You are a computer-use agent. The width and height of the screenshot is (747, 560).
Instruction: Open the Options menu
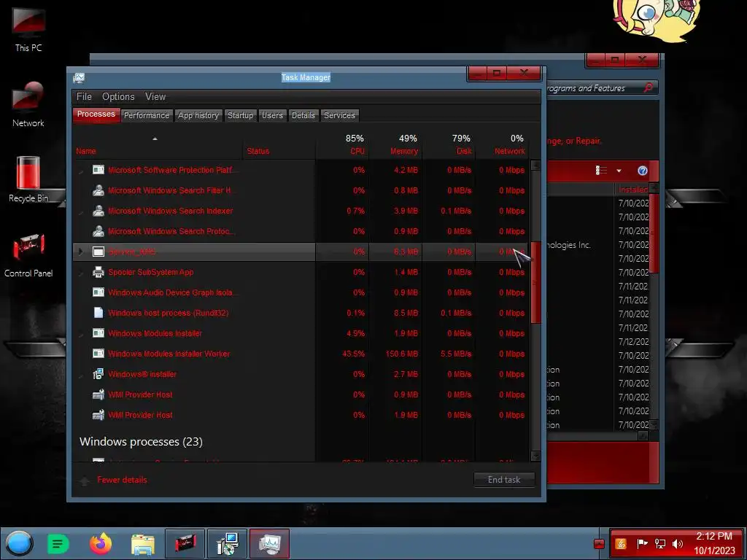click(118, 97)
